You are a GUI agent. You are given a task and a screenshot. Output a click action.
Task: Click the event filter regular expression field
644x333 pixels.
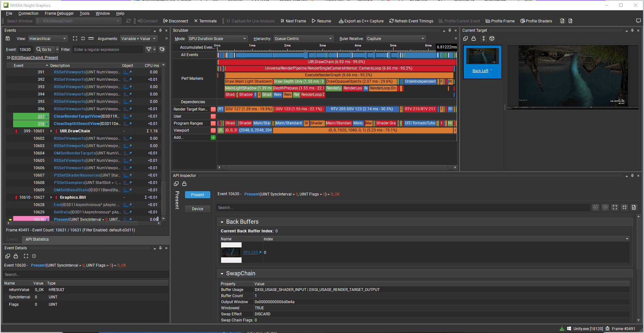pyautogui.click(x=107, y=50)
